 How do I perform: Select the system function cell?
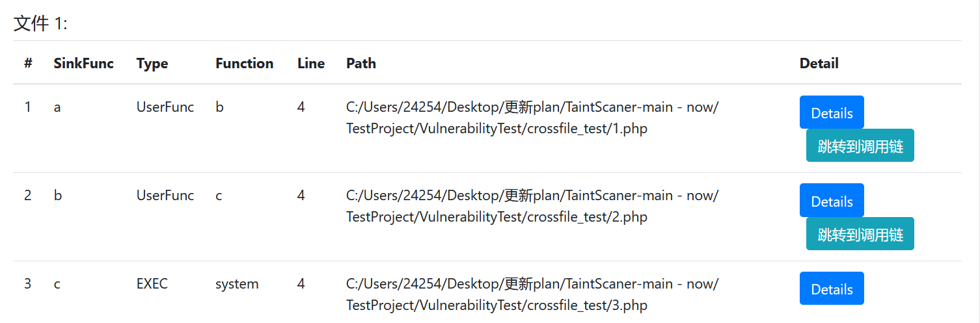[x=237, y=284]
